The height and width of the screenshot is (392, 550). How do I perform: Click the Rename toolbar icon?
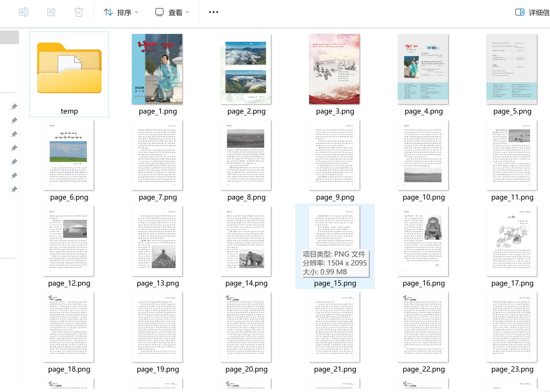coord(24,12)
